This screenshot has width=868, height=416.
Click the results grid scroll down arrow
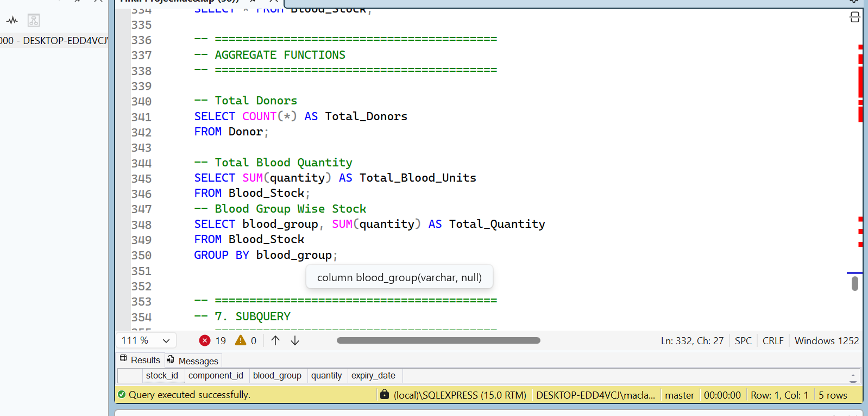coord(853,381)
